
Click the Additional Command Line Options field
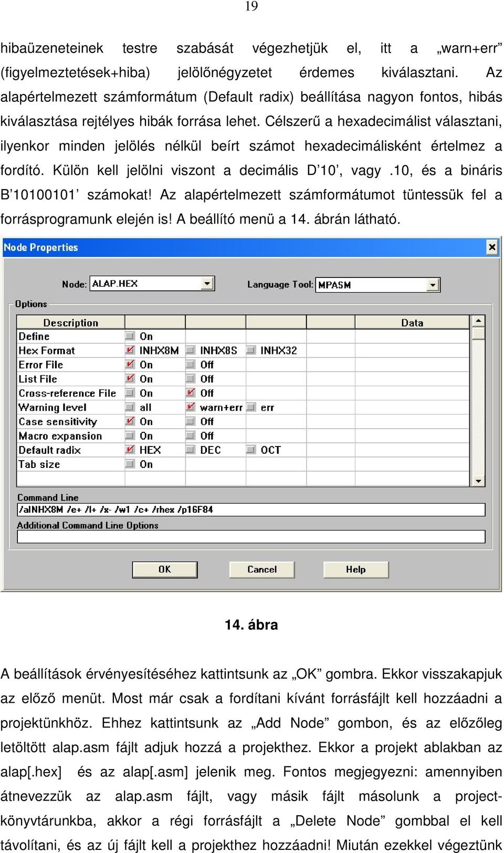(x=251, y=537)
